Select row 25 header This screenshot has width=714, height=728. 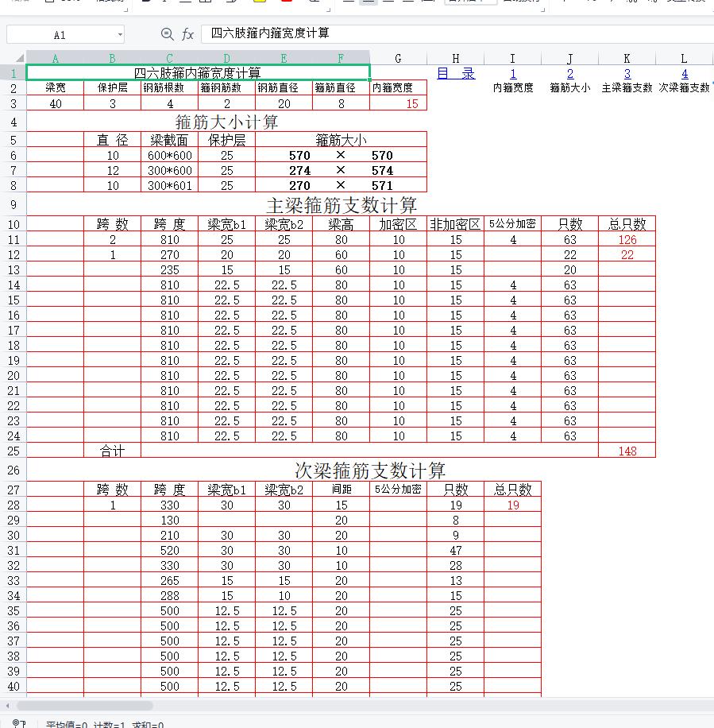pyautogui.click(x=13, y=451)
